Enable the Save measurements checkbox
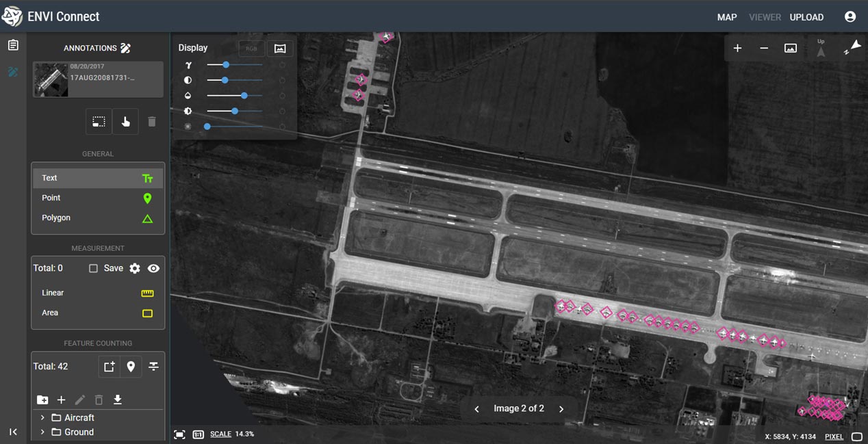This screenshot has width=868, height=444. point(94,268)
